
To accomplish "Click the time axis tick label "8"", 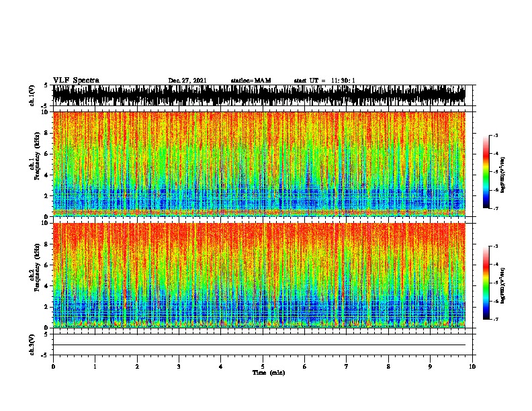I will (x=388, y=367).
